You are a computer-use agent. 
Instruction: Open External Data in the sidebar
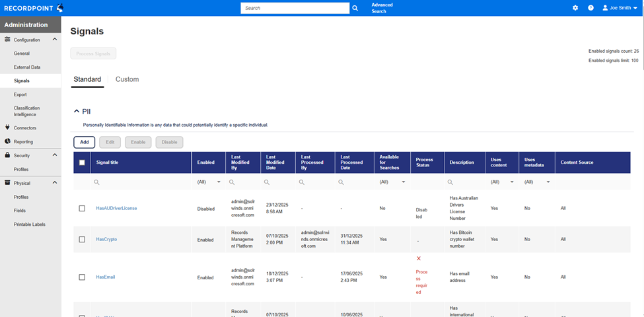(27, 67)
